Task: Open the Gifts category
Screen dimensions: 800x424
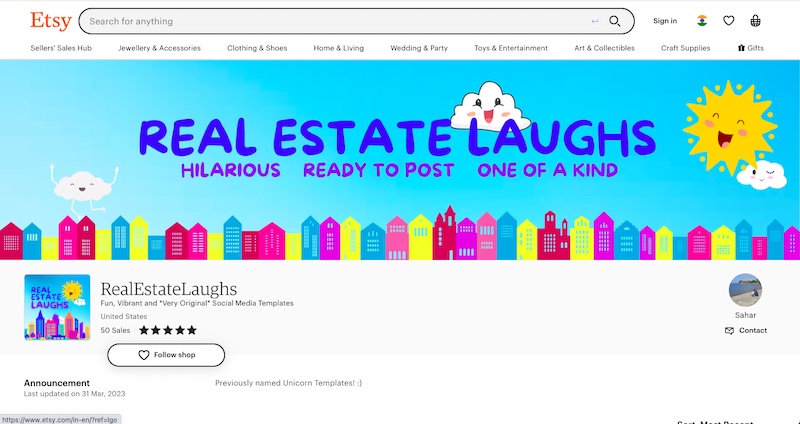Action: point(751,48)
